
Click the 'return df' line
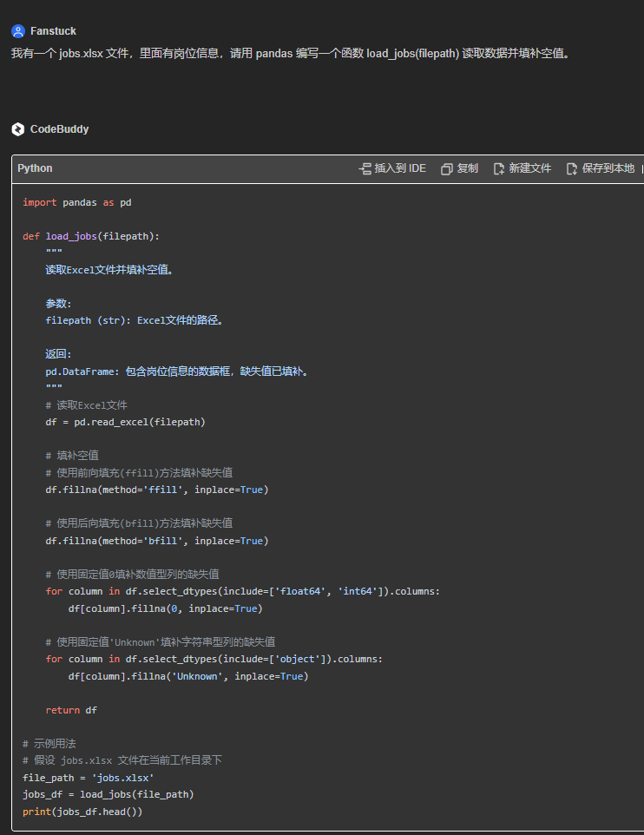pos(71,710)
